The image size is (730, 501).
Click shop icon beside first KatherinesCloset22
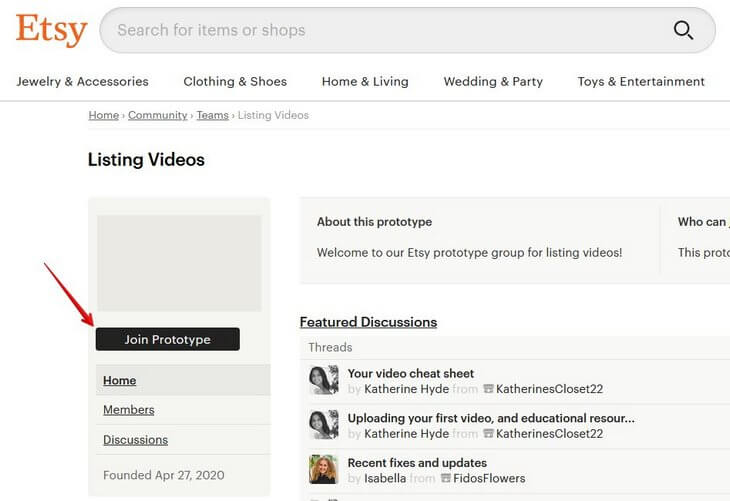pos(488,388)
